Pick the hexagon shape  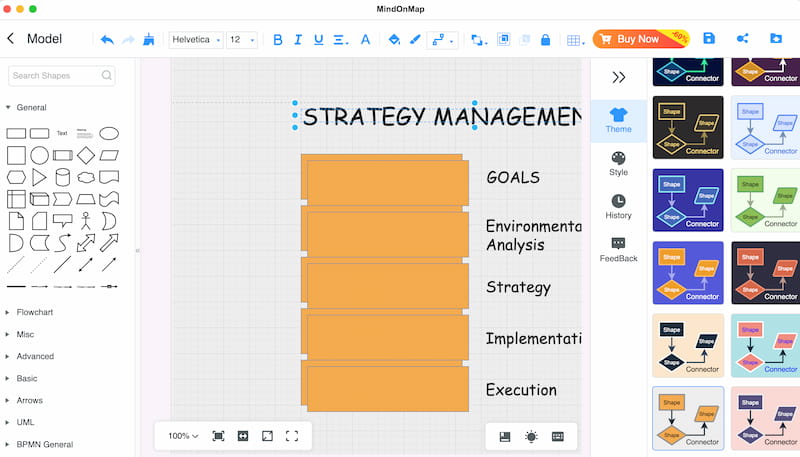[x=16, y=177]
